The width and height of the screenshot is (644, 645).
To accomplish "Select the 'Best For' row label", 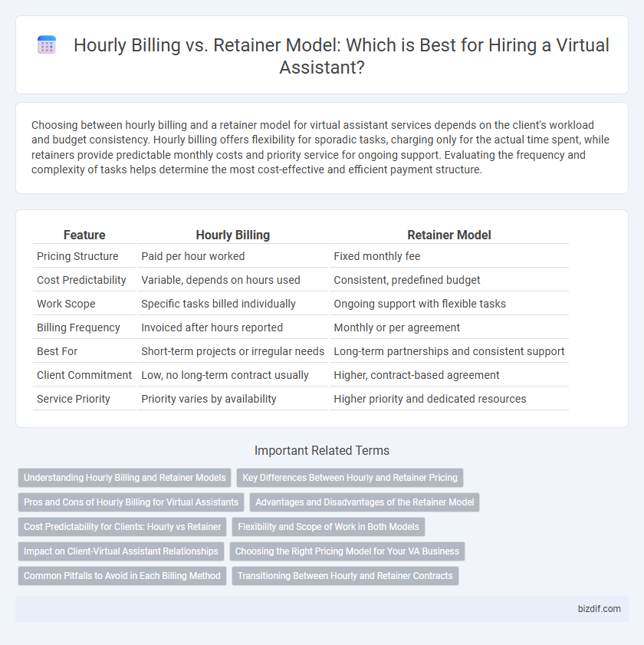I will 58,351.
